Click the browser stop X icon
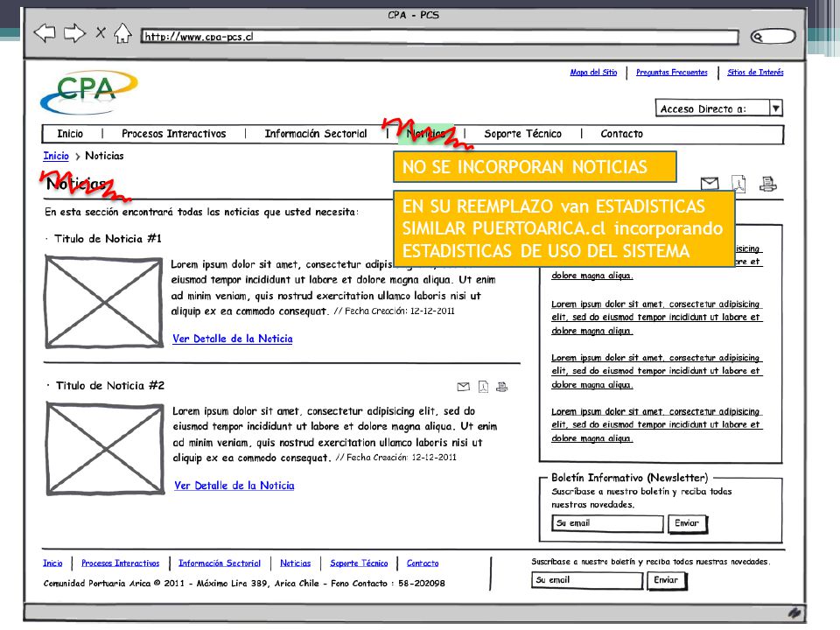 point(100,33)
